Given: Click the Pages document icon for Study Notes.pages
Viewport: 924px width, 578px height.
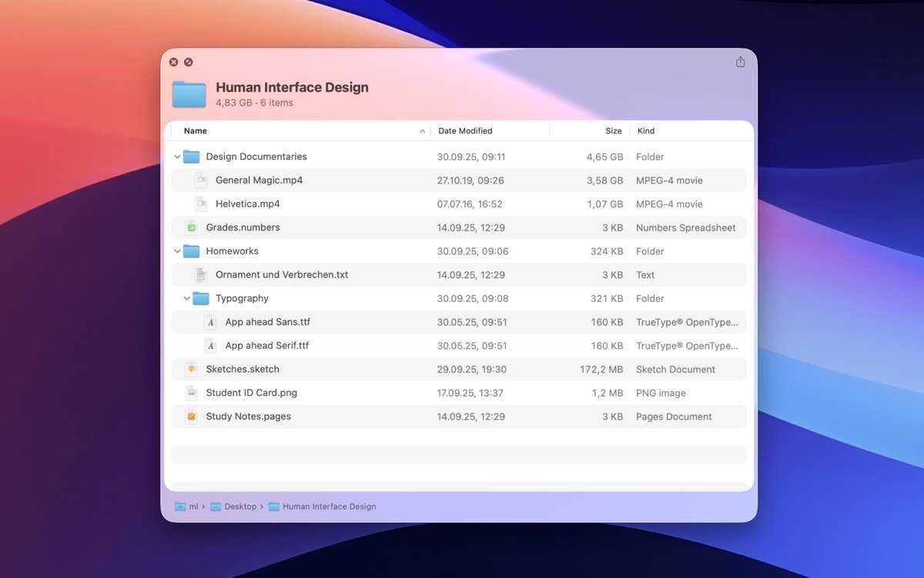Looking at the screenshot, I should (190, 416).
